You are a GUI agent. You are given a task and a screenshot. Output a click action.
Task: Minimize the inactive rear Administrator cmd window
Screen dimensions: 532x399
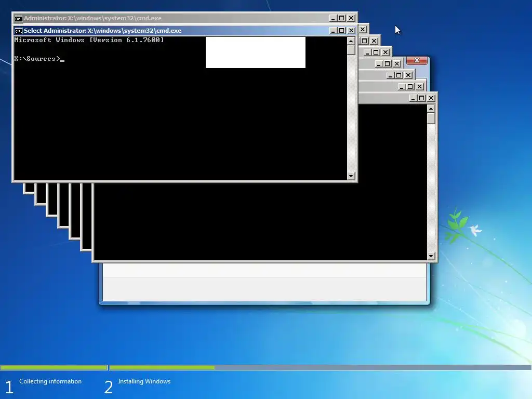(333, 18)
